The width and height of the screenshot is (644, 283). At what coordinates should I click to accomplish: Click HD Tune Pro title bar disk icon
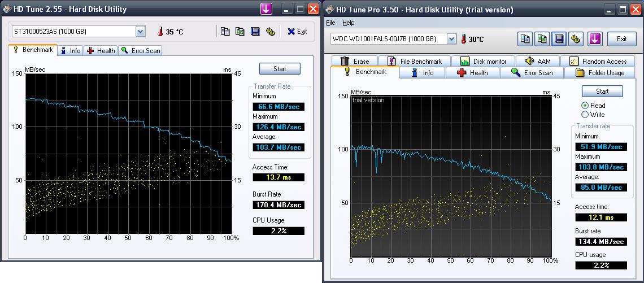point(330,9)
